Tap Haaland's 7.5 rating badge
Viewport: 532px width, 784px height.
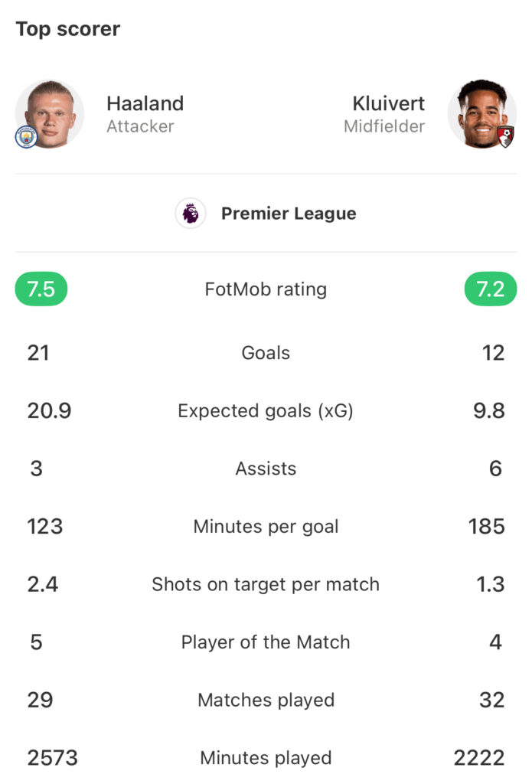point(41,289)
